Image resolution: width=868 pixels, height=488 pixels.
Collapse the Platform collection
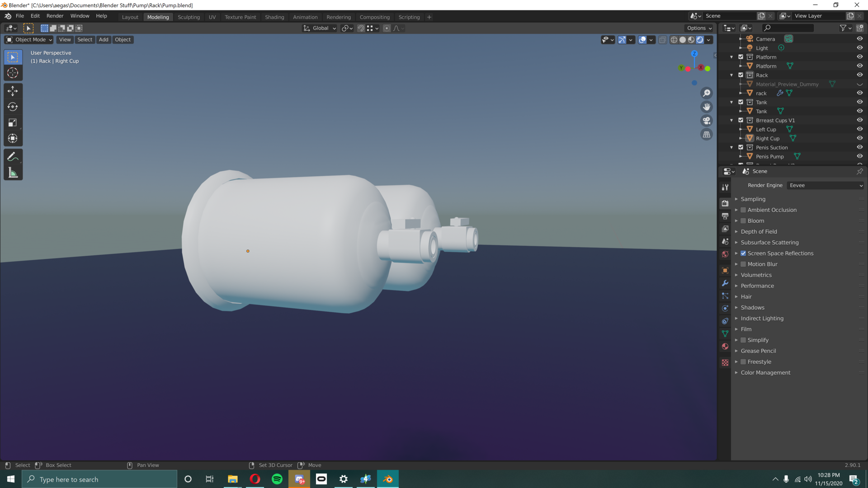[731, 57]
